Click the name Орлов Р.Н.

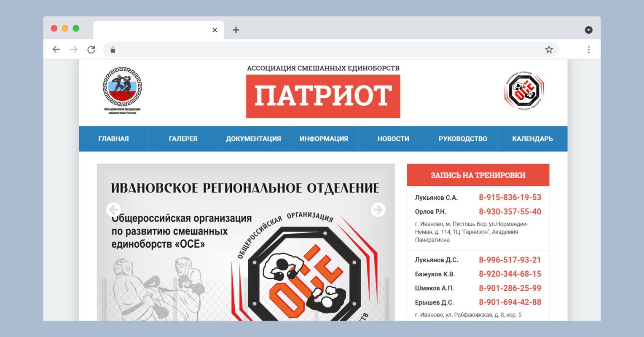click(430, 211)
